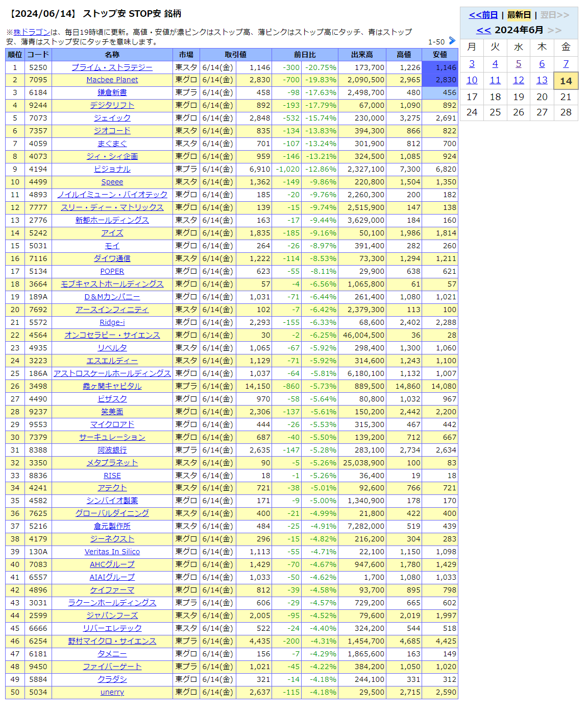Screen dimensions: 588x711
Task: Select stock code 5250 cell
Action: (38, 67)
